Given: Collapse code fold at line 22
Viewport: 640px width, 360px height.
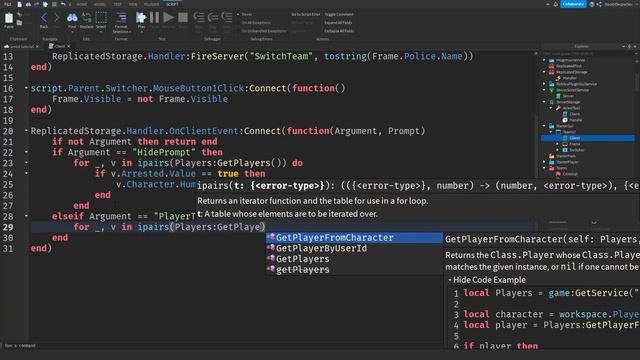Looking at the screenshot, I should 26,152.
